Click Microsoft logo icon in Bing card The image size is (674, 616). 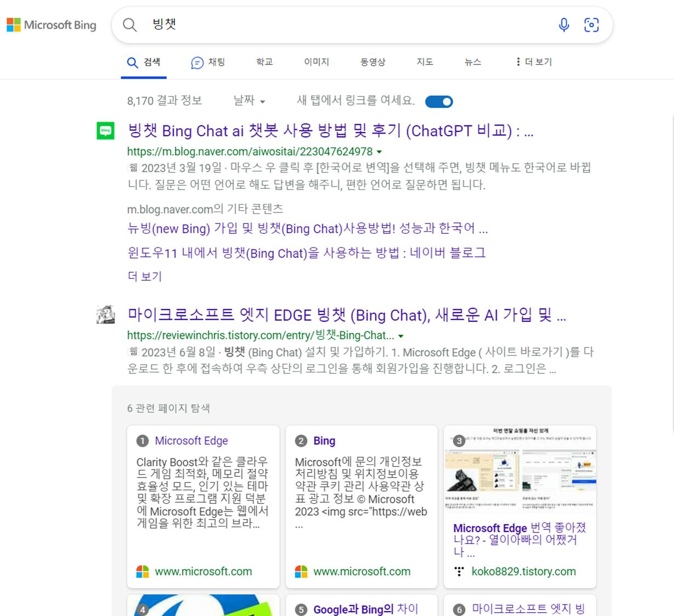(301, 572)
